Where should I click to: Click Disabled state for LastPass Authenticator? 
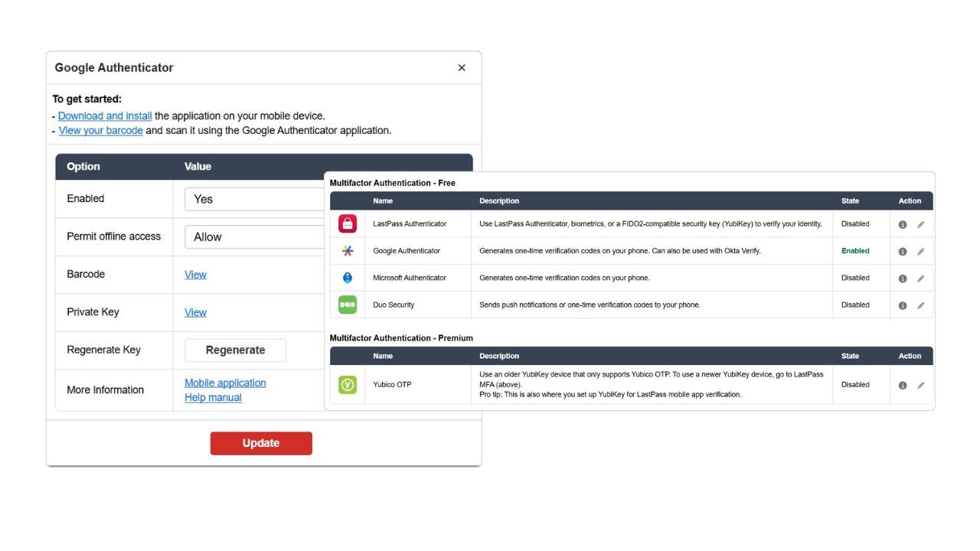[855, 223]
